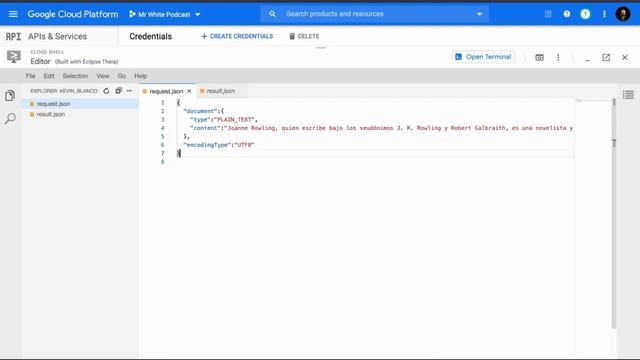Viewport: 640px width, 360px height.
Task: Open the user account avatar
Action: pos(622,14)
